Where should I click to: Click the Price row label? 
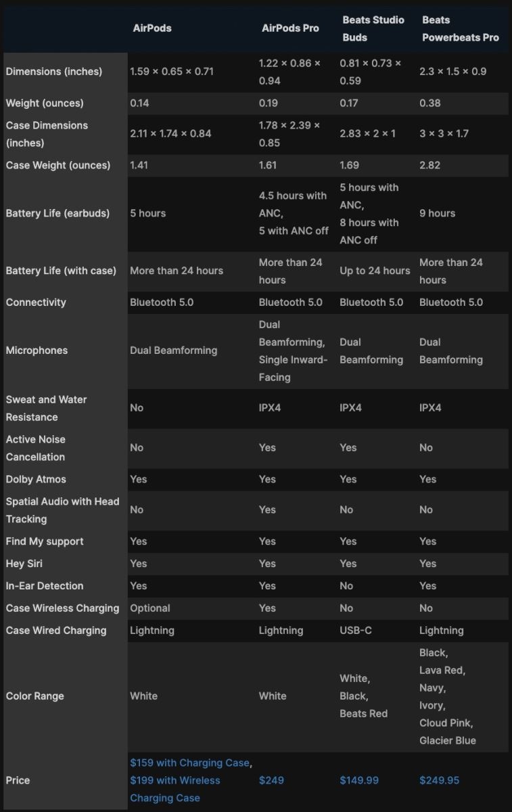[18, 780]
